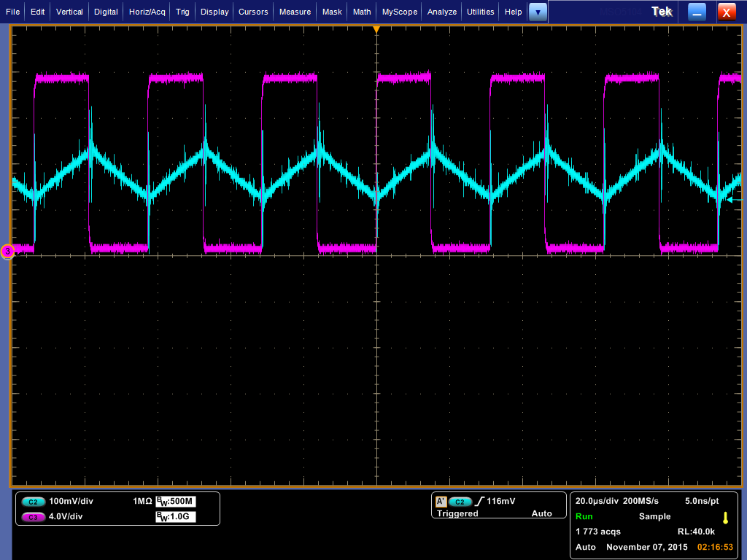Click the Triggered status text

457,513
